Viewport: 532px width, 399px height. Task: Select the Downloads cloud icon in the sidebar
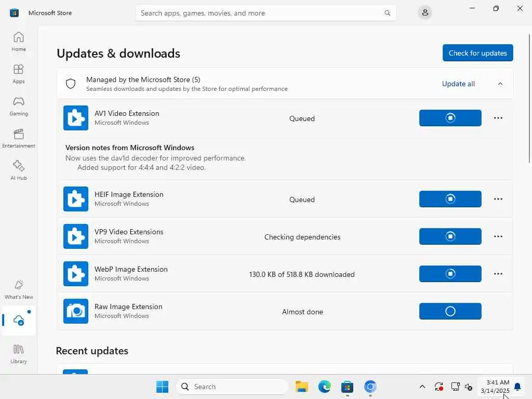pyautogui.click(x=19, y=320)
